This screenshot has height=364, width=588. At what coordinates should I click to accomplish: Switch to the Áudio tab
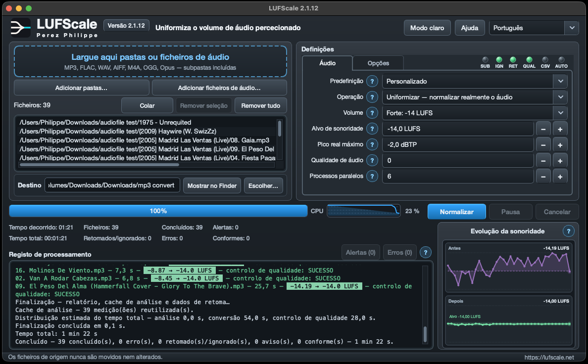[x=327, y=63]
